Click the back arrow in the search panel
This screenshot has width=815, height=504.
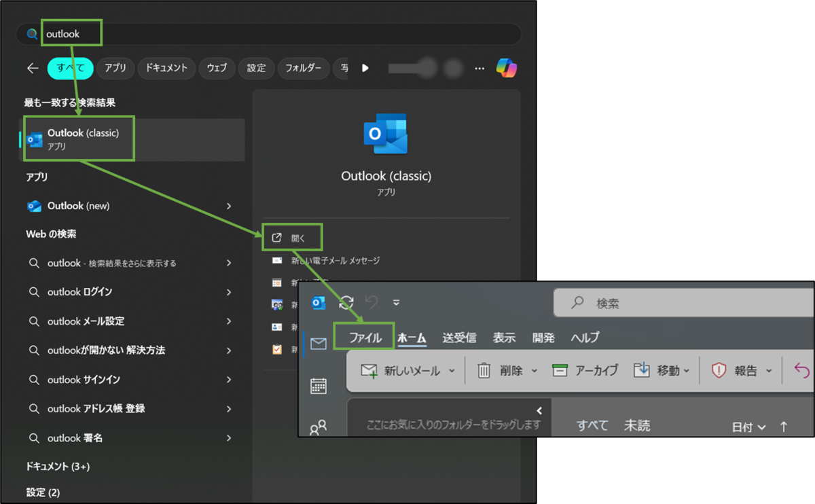point(33,68)
